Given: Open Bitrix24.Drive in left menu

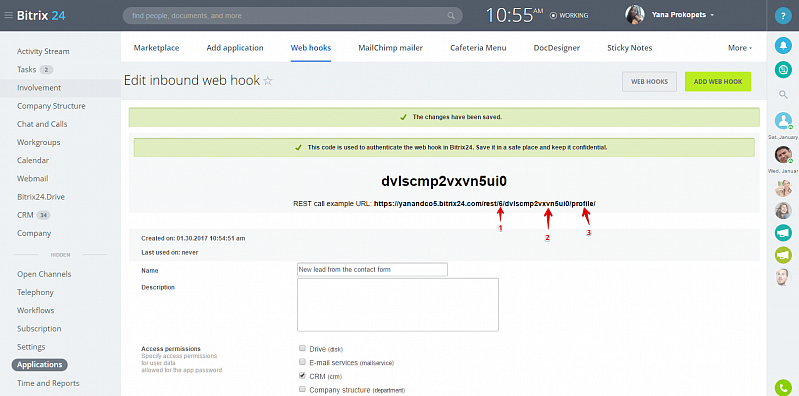Looking at the screenshot, I should (41, 197).
